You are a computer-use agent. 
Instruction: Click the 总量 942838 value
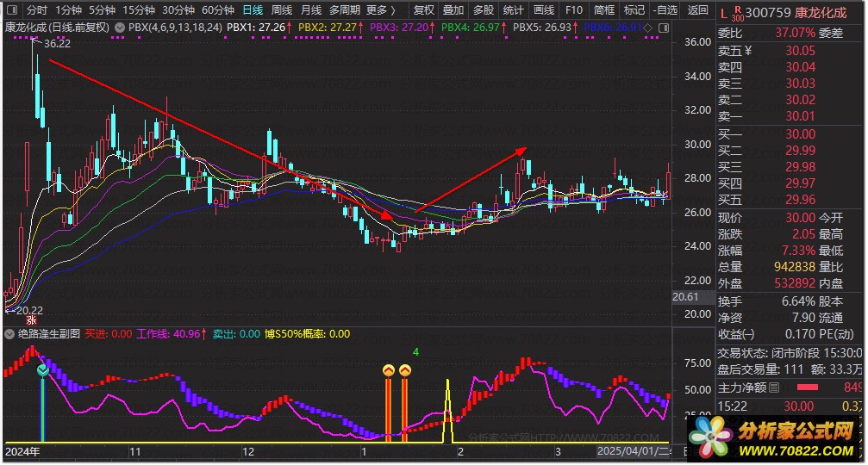point(795,267)
